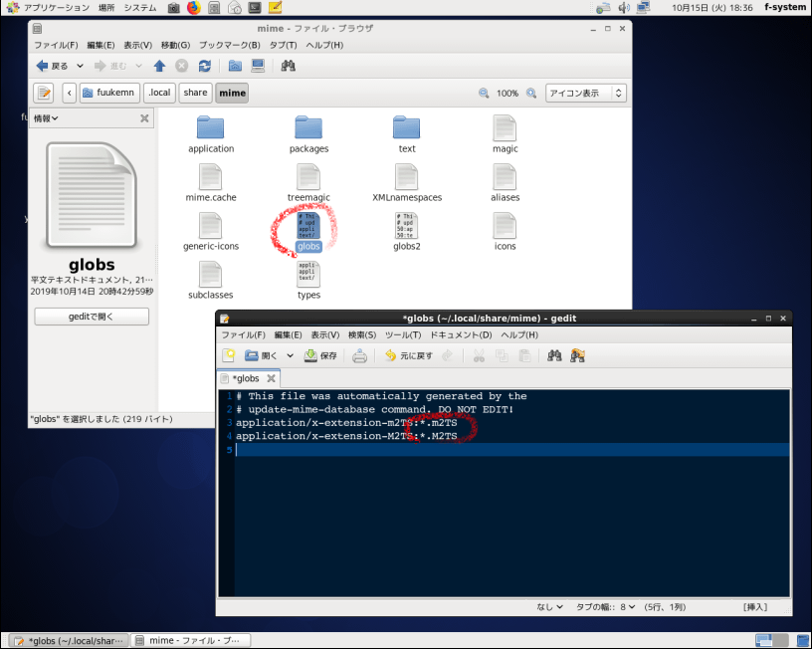This screenshot has height=649, width=812.
Task: Navigate to share path button
Action: click(195, 93)
